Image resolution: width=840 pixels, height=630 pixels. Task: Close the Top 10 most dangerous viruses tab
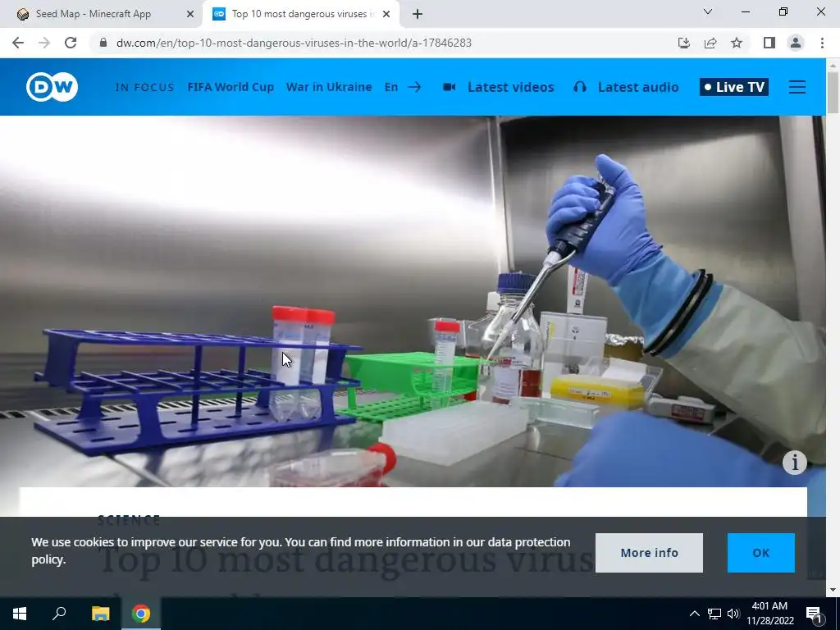click(386, 14)
